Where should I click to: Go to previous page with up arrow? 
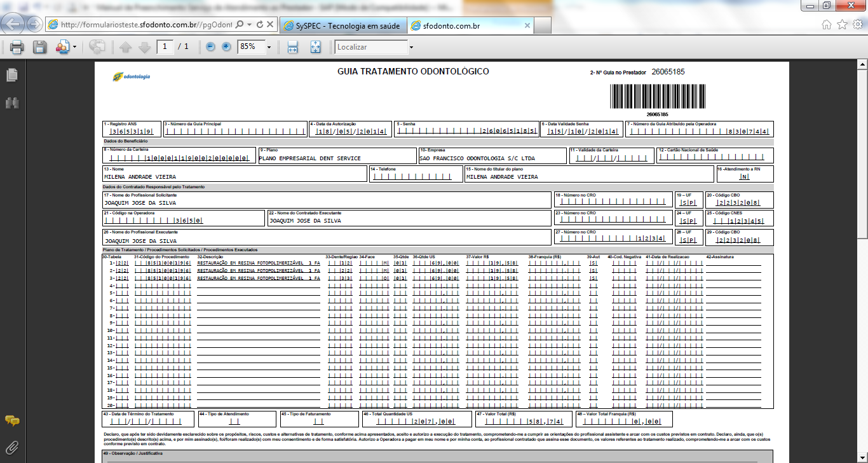(x=125, y=47)
